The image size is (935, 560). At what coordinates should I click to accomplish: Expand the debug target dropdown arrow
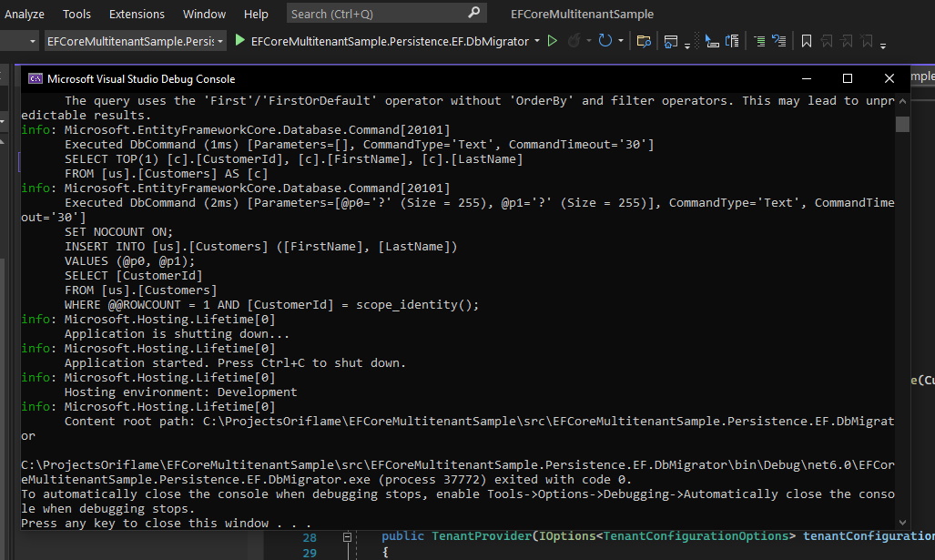click(536, 41)
